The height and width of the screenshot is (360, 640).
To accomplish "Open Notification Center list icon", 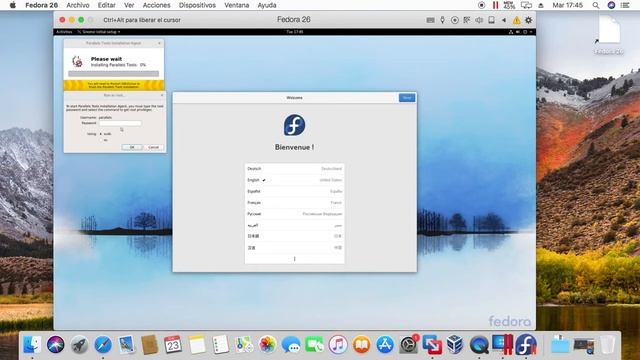I will click(x=625, y=5).
